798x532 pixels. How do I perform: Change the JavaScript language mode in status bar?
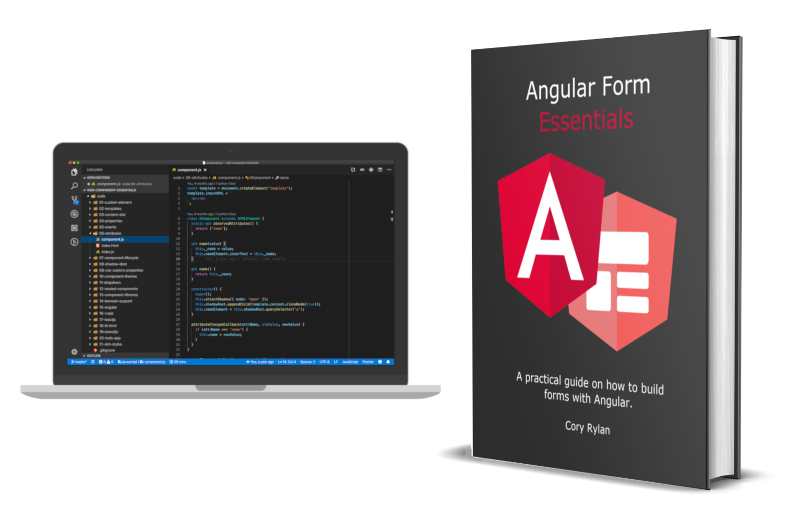(350, 362)
